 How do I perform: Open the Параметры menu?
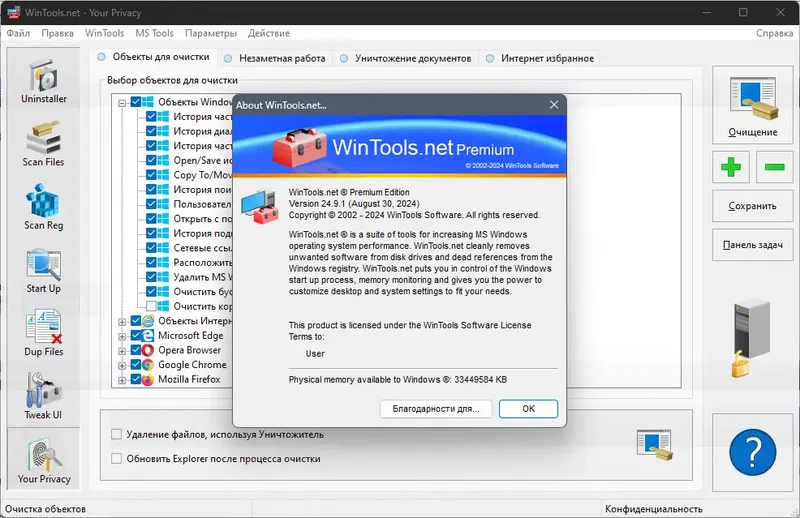(x=211, y=33)
